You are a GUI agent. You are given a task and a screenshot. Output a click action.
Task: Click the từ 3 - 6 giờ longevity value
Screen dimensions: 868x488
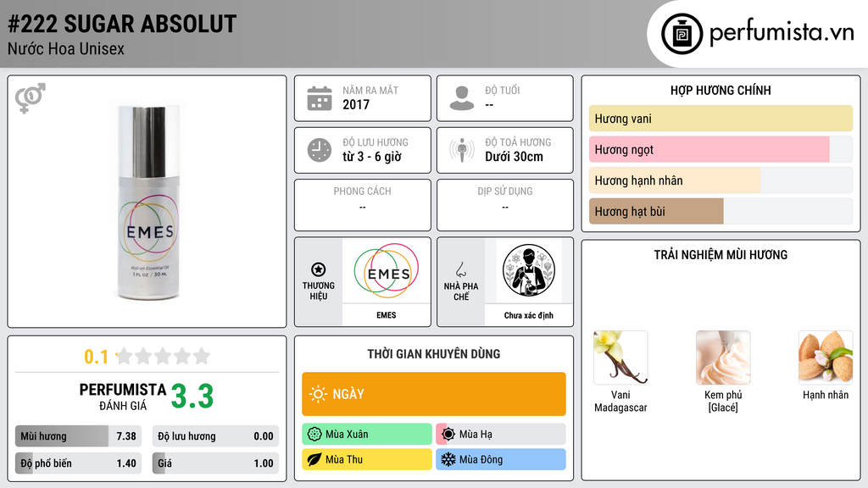click(x=372, y=157)
